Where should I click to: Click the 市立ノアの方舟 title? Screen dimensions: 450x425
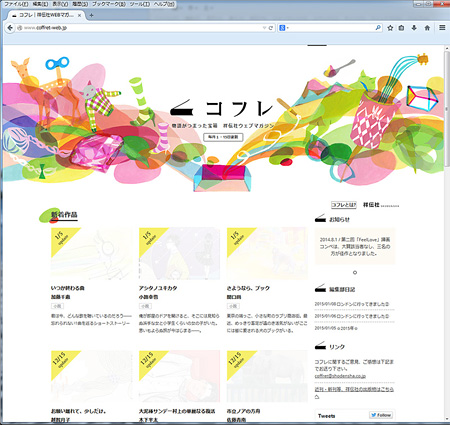pyautogui.click(x=243, y=411)
